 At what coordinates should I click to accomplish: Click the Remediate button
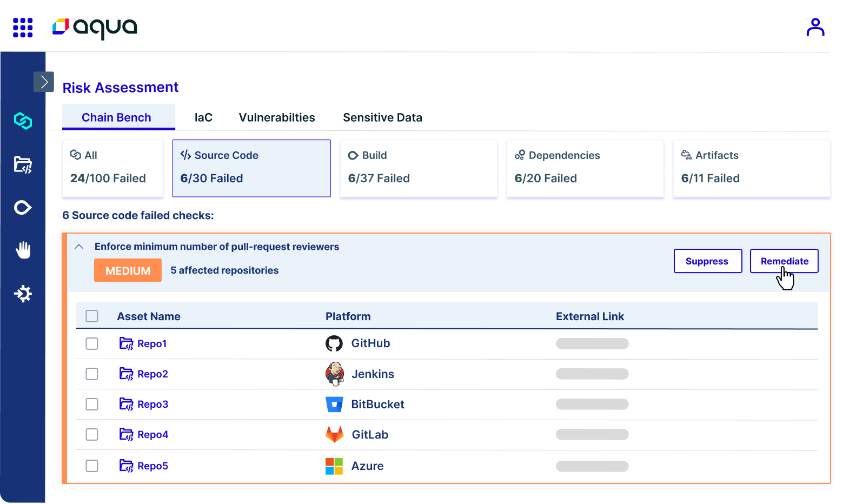784,261
